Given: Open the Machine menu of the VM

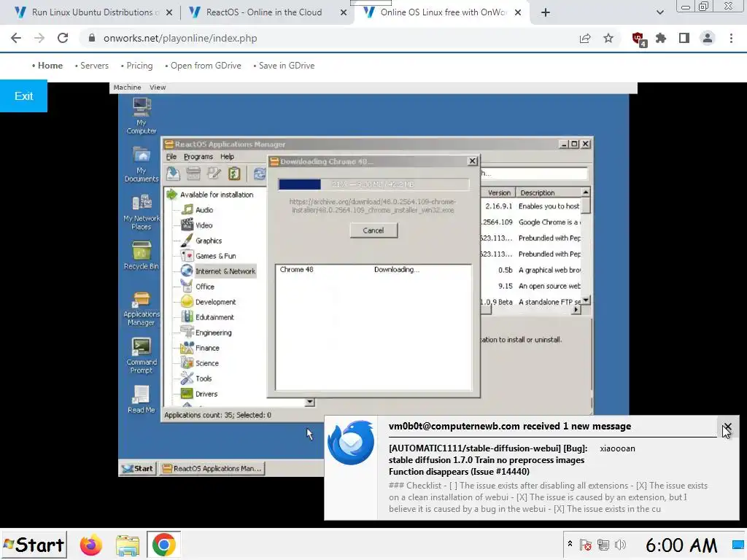Looking at the screenshot, I should coord(127,87).
